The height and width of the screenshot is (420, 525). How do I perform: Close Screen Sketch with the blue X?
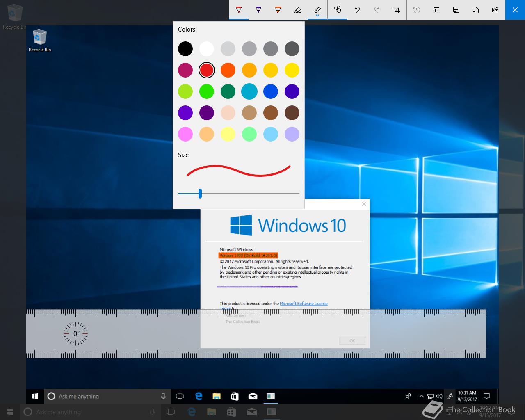click(x=515, y=9)
